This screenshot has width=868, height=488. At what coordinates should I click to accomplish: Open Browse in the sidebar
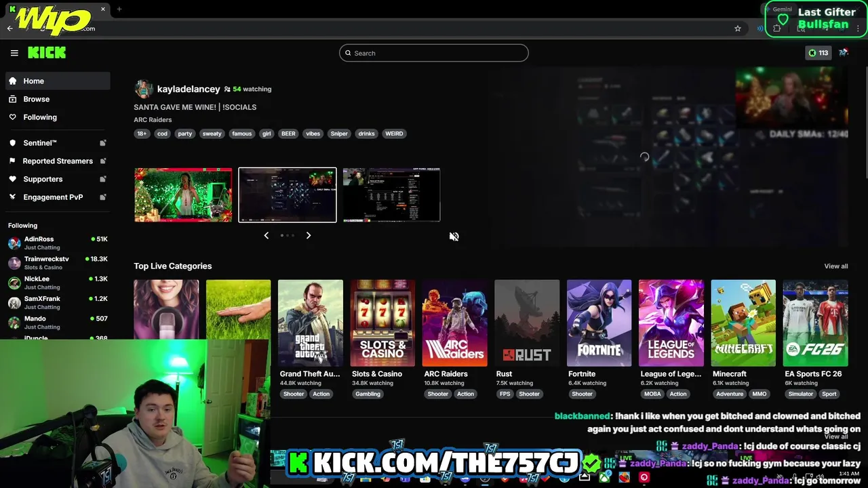tap(58, 99)
